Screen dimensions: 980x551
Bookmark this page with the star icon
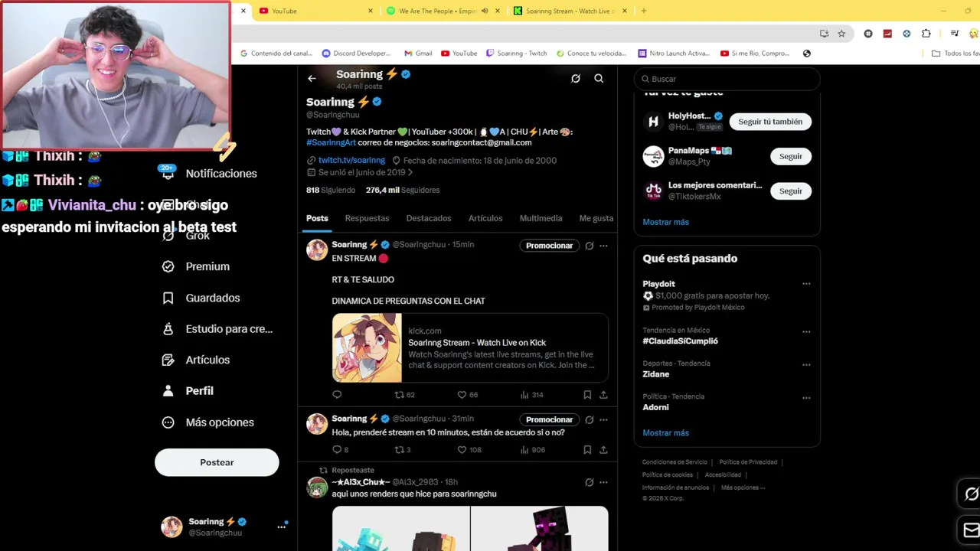tap(841, 34)
